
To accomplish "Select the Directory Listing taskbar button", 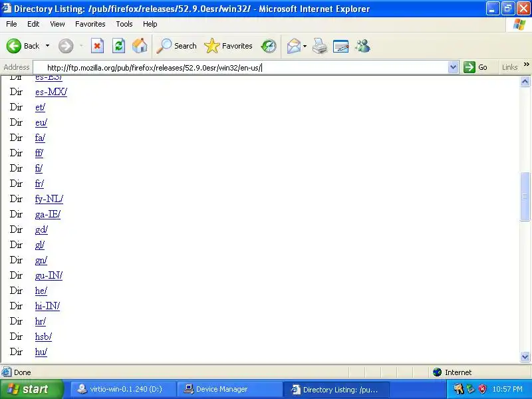I will (x=336, y=389).
